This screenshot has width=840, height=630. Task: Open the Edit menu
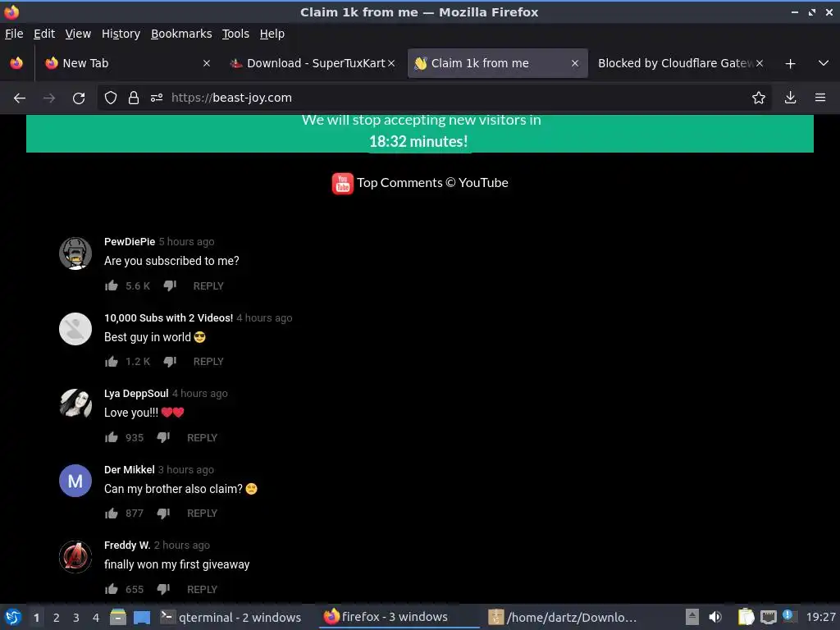tap(44, 34)
